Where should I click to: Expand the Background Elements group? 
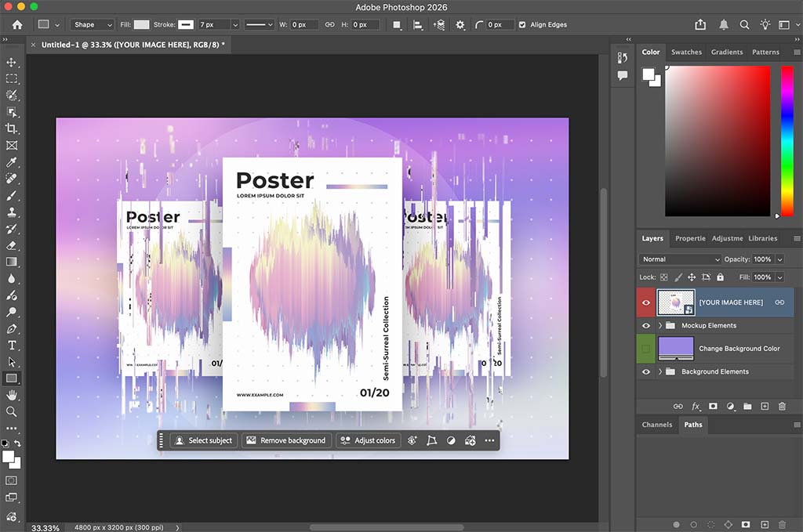click(x=660, y=371)
